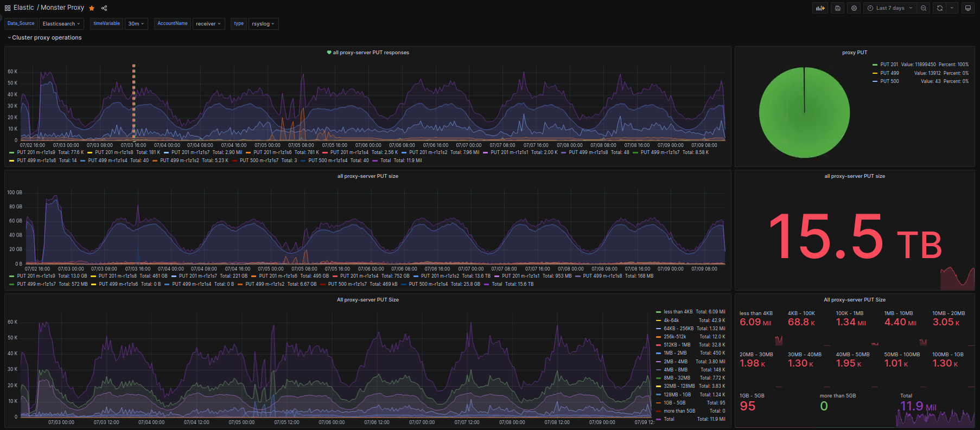Click the '1GB - 5GB' stat showing 95
This screenshot has height=430, width=980.
[x=775, y=409]
